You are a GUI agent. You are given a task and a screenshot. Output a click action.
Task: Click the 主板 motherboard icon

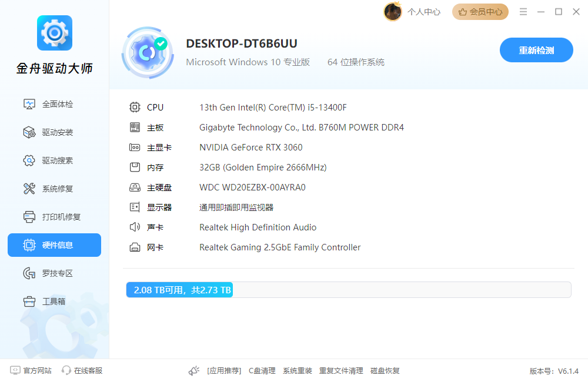135,128
